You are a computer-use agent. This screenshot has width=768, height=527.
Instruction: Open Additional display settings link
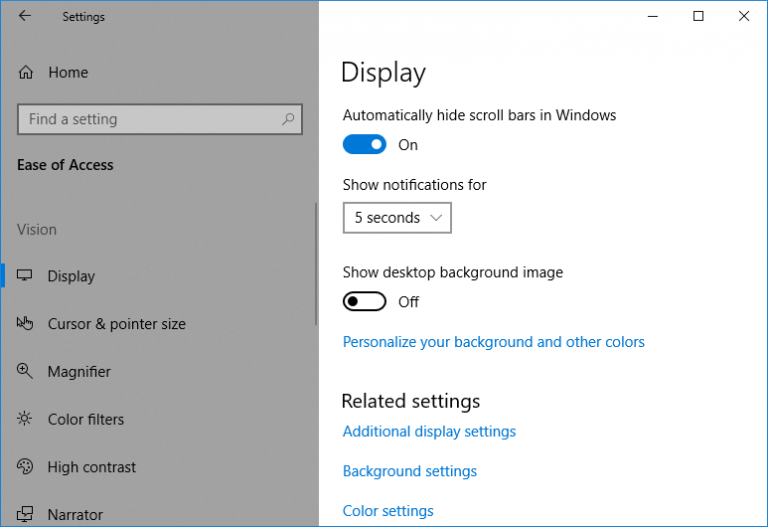[430, 431]
